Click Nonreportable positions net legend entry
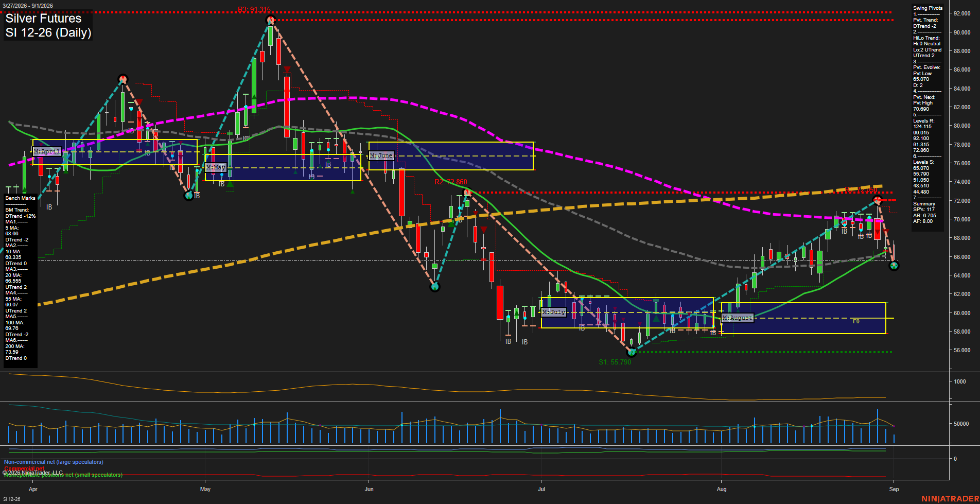Image resolution: width=980 pixels, height=504 pixels. [x=63, y=475]
